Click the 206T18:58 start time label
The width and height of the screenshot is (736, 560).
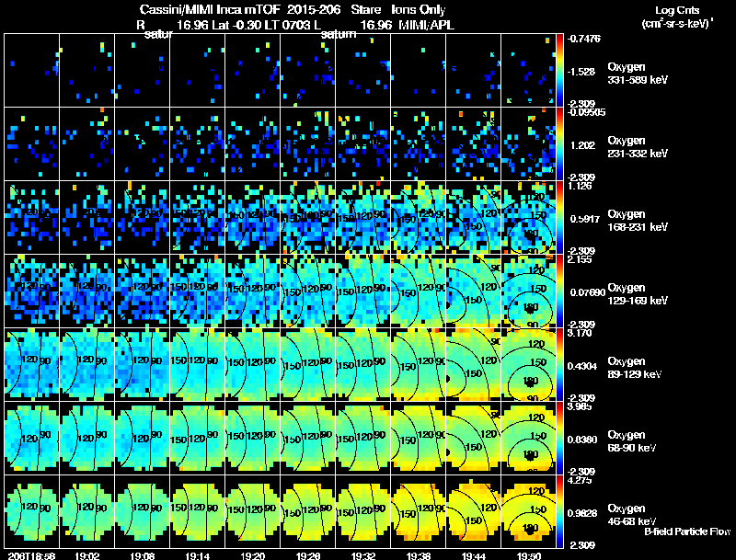coord(29,554)
